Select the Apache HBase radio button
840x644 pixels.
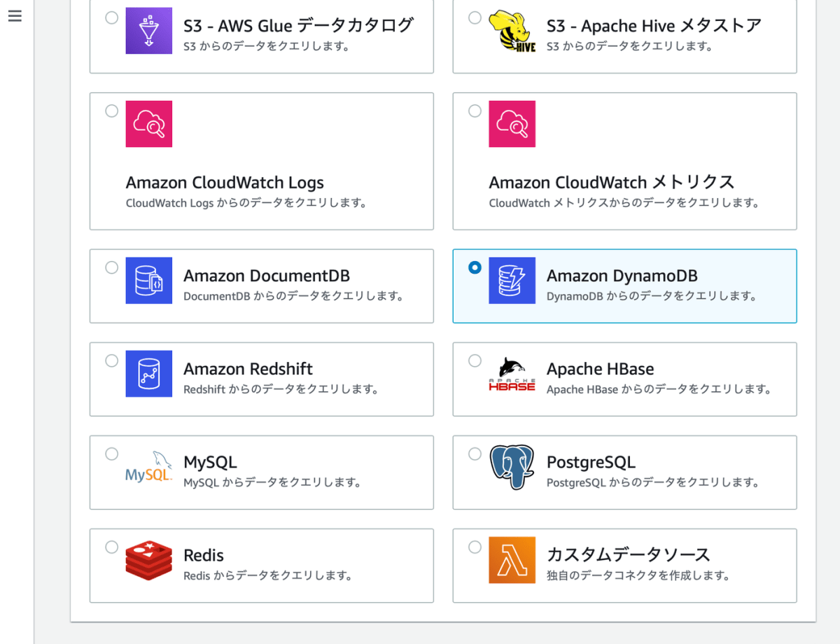[x=475, y=360]
